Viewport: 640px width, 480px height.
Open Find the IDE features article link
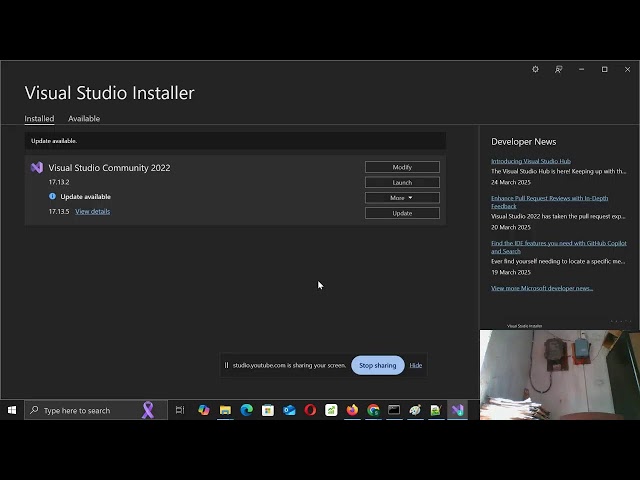point(558,247)
